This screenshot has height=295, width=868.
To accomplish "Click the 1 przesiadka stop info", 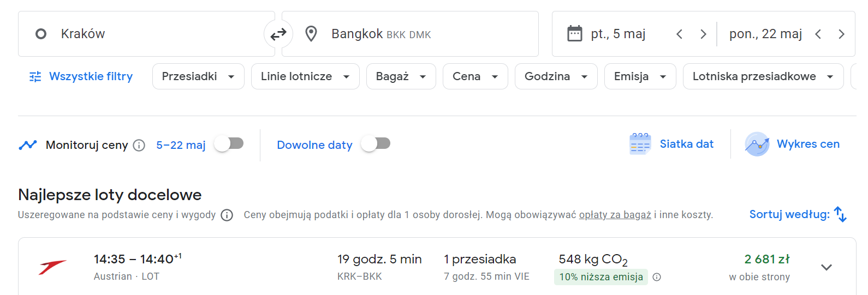I will pyautogui.click(x=480, y=259).
